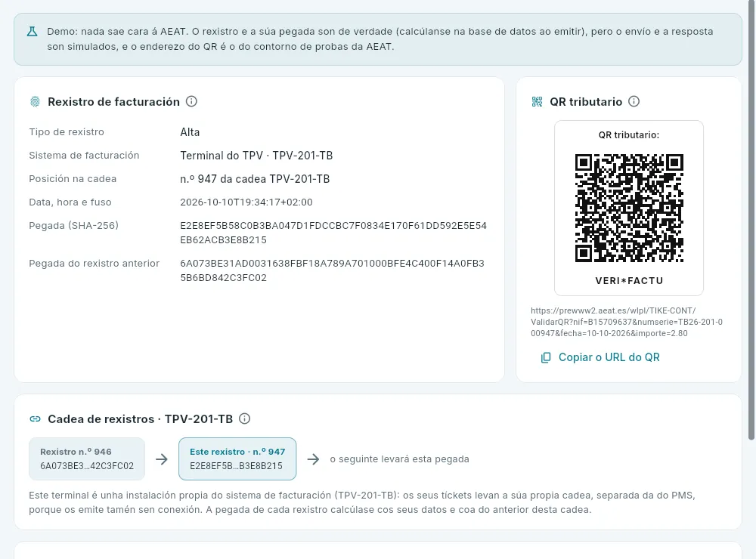Click the Sistema de facturación label
This screenshot has width=756, height=559.
[84, 155]
